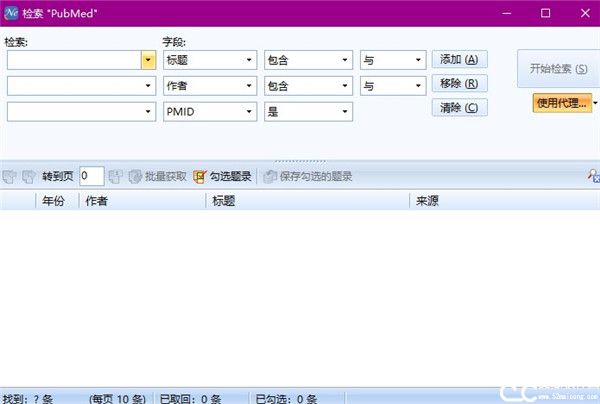Open the 标题 field dropdown
Image resolution: width=600 pixels, height=404 pixels.
coord(249,60)
